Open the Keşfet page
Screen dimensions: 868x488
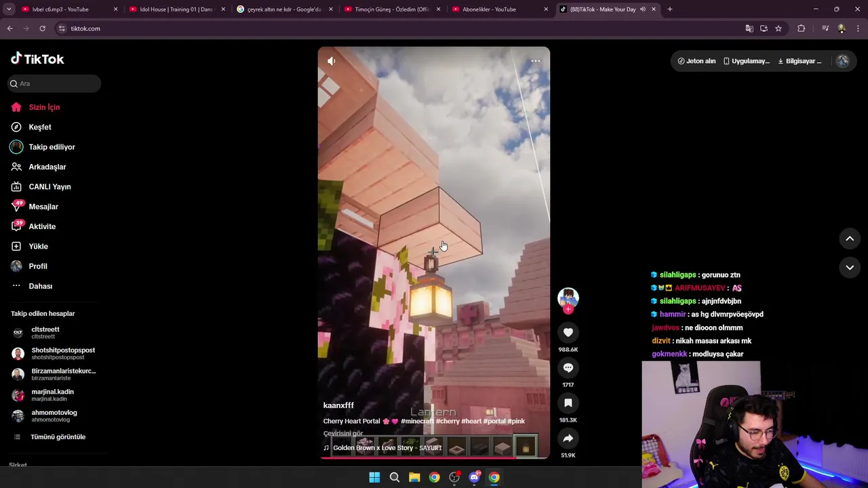[x=40, y=127]
